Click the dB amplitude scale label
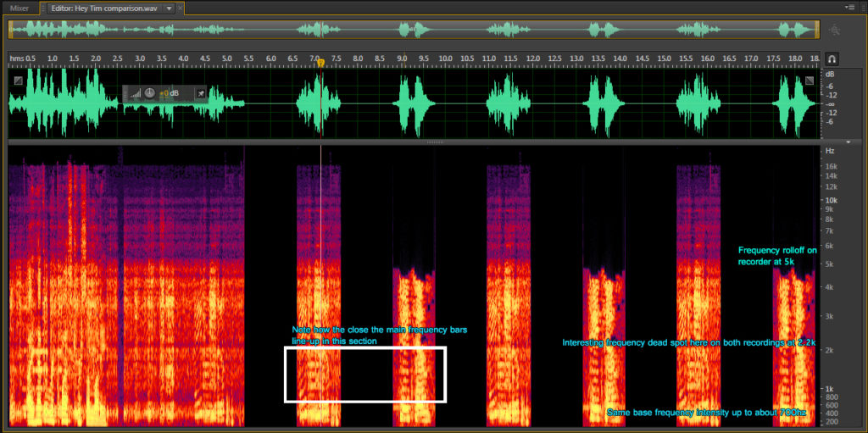 pos(828,74)
